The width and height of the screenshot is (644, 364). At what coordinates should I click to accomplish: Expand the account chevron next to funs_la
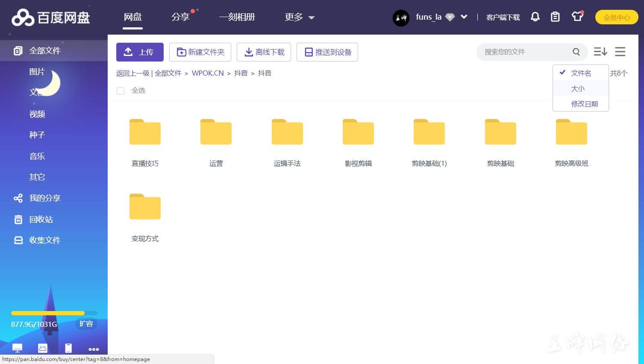pyautogui.click(x=464, y=17)
